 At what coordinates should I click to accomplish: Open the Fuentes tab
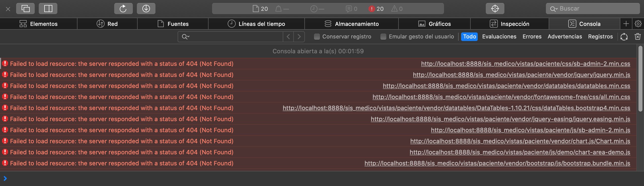(x=173, y=24)
